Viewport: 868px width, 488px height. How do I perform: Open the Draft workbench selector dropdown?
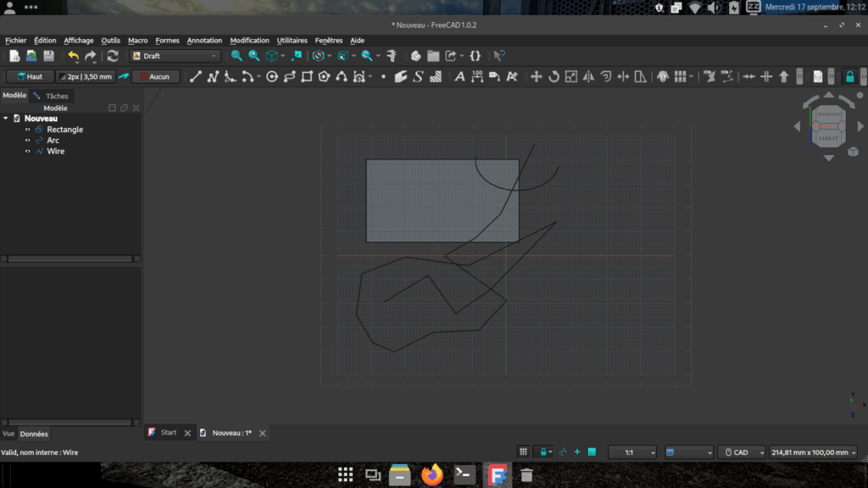click(175, 56)
